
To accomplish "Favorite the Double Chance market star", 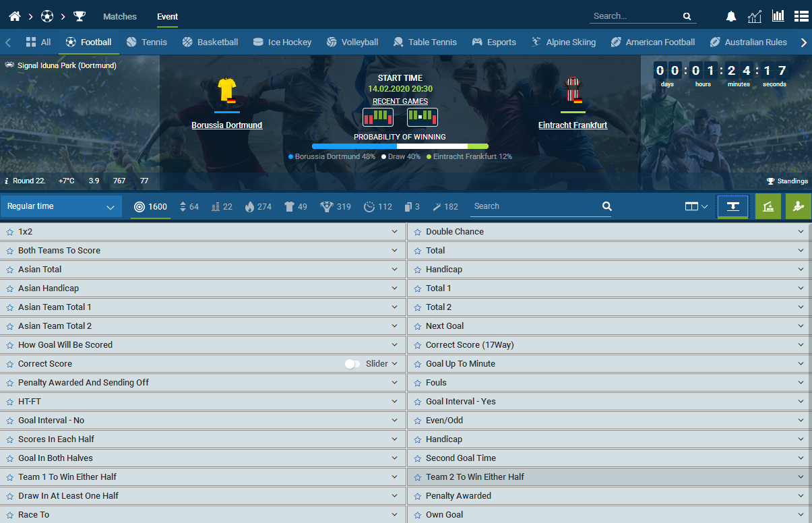I will (x=418, y=232).
